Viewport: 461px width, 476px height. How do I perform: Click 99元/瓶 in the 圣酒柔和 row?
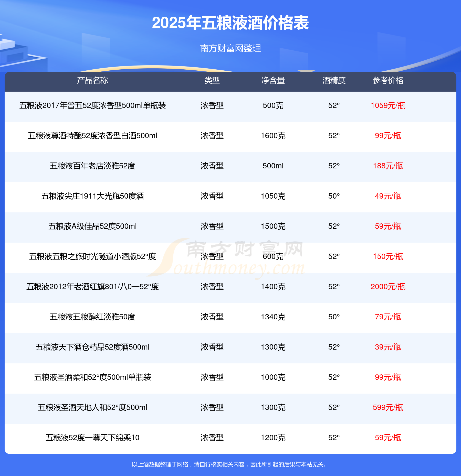pos(388,377)
